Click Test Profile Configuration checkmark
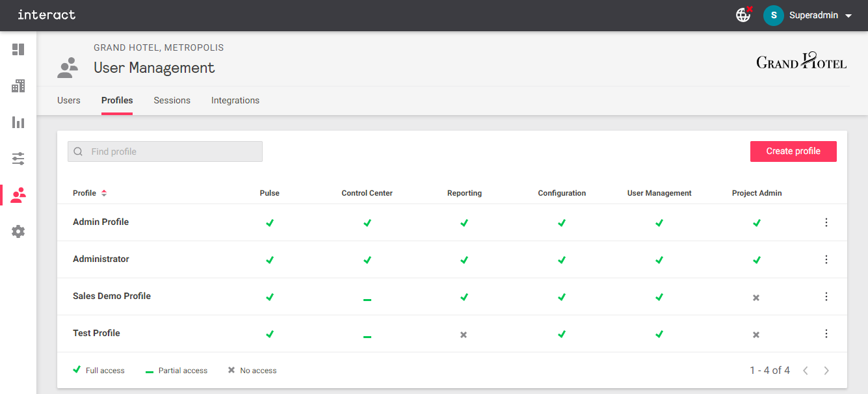 (562, 334)
